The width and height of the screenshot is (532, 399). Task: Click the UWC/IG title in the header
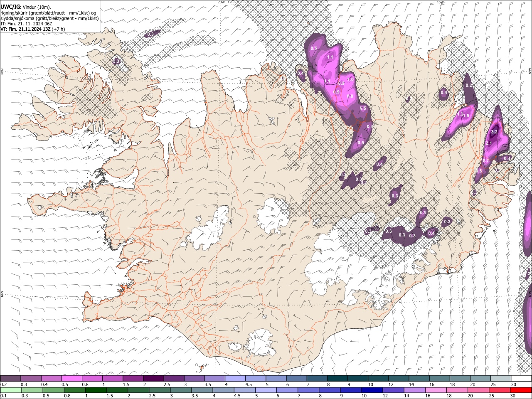tap(10, 6)
